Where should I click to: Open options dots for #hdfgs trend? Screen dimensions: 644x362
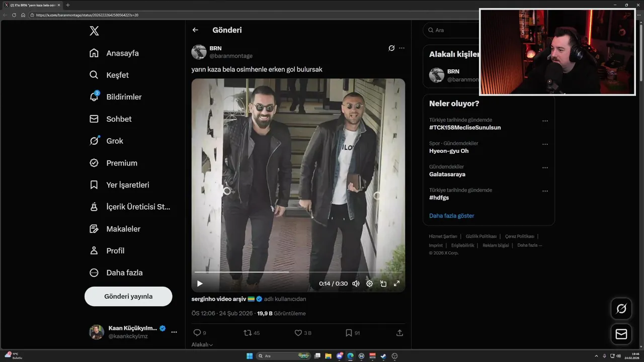(x=545, y=191)
